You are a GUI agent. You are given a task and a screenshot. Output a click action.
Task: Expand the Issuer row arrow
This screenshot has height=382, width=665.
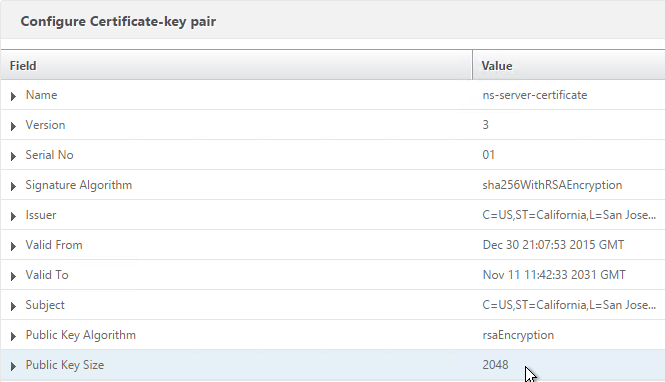pos(13,216)
